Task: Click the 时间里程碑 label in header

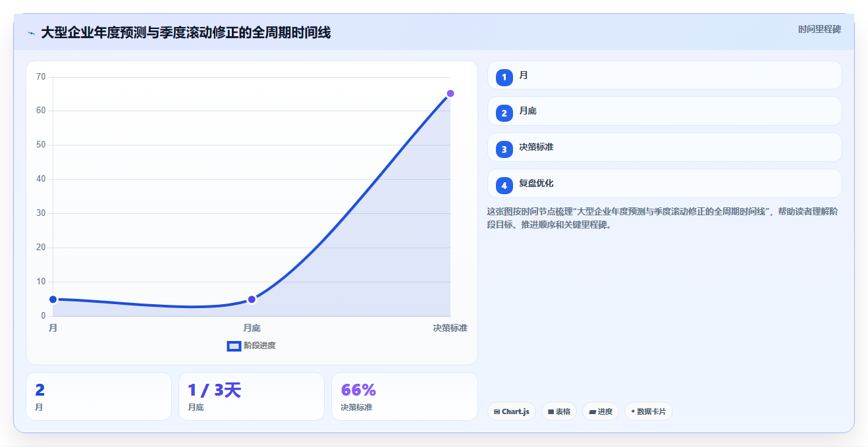Action: [819, 29]
